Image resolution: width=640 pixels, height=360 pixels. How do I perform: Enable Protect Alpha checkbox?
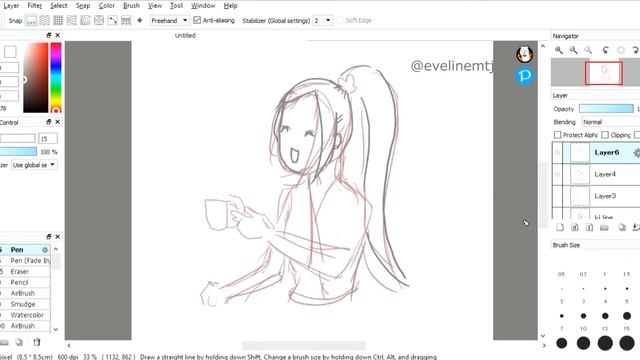coord(558,135)
